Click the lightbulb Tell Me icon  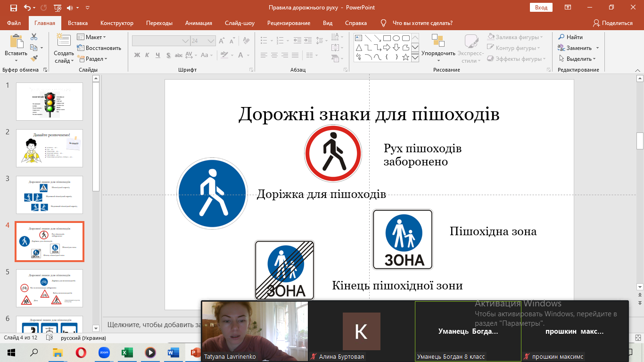pos(383,23)
